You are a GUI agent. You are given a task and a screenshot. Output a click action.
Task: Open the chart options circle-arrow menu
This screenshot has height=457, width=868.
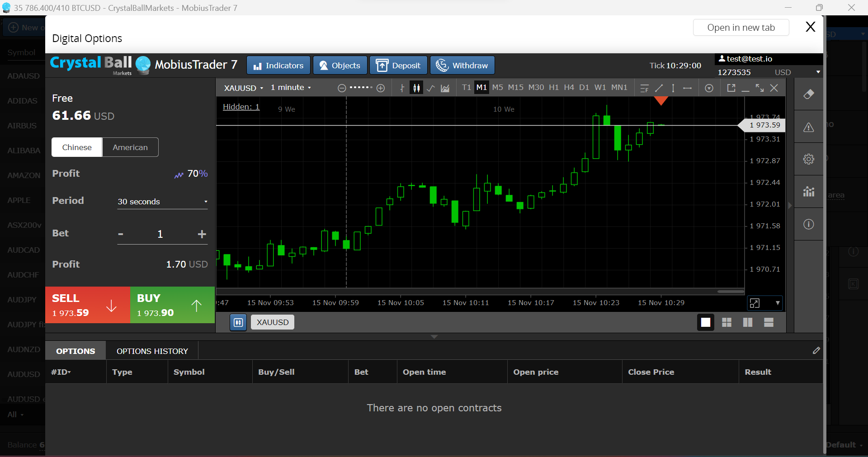click(709, 88)
